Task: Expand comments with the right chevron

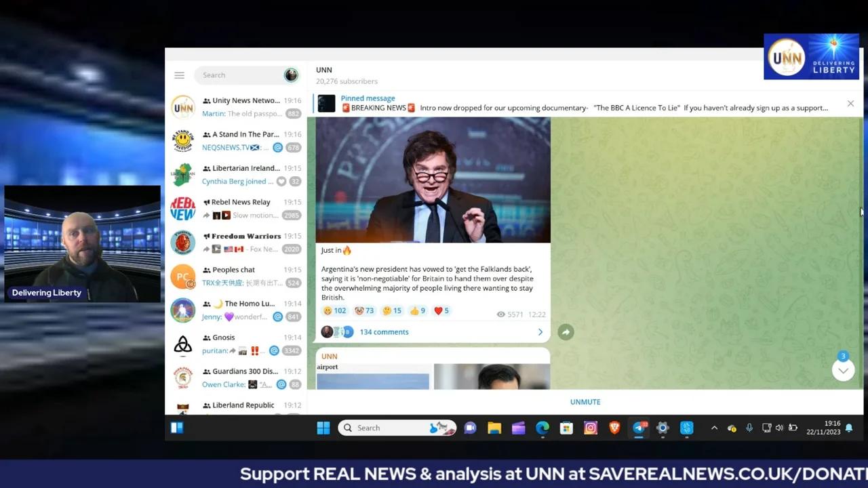Action: pos(540,332)
